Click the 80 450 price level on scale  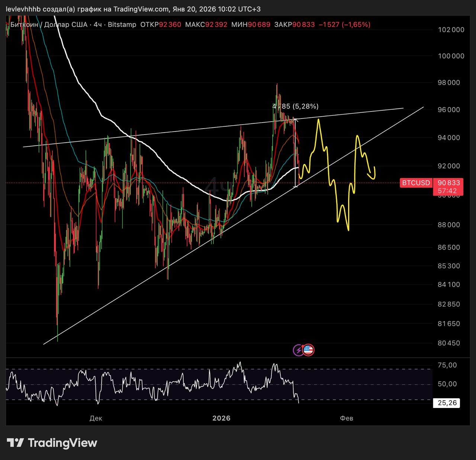click(449, 343)
